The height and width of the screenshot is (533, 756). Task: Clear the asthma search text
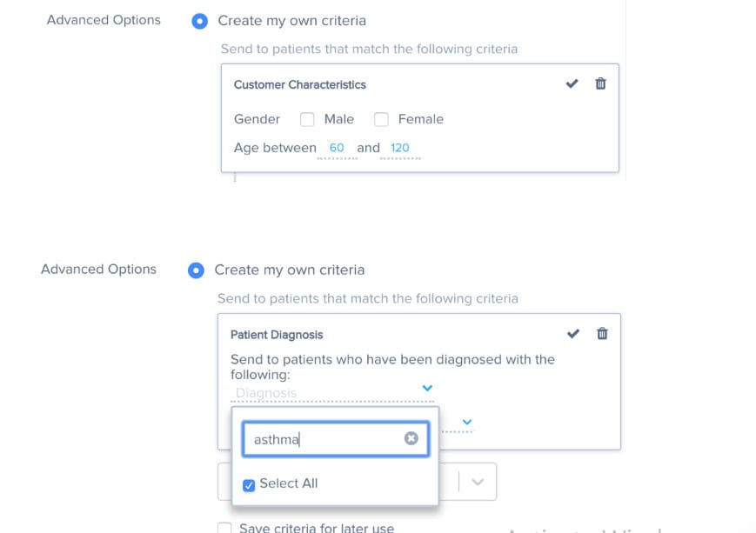click(411, 439)
